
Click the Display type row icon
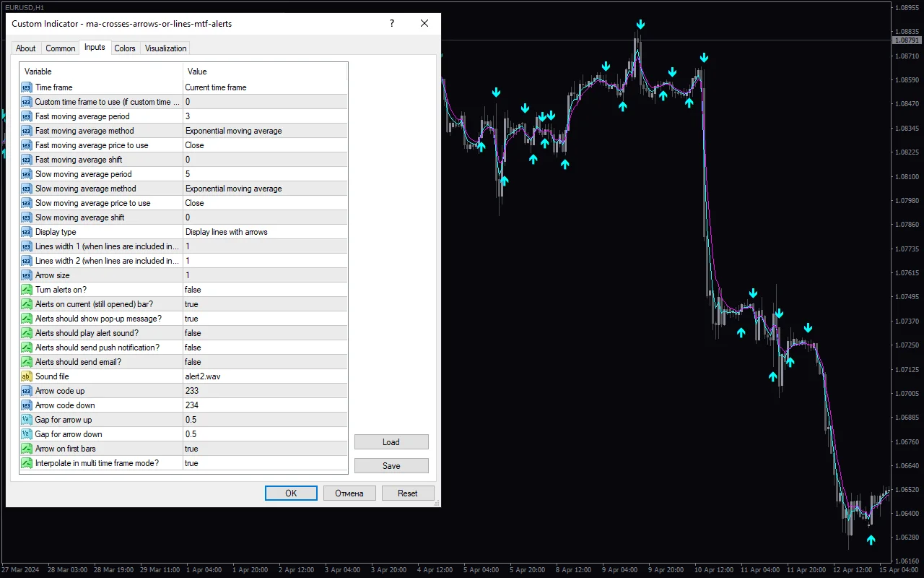(27, 232)
